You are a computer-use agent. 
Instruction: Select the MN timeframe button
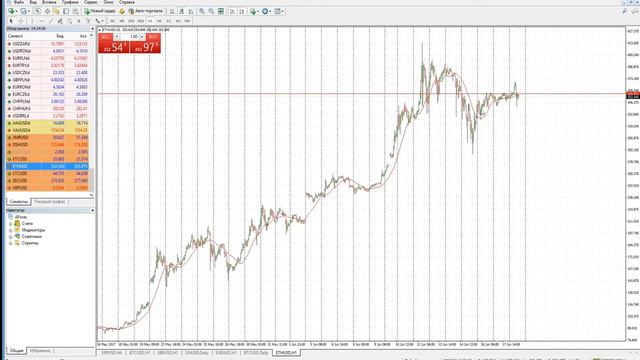coord(187,21)
